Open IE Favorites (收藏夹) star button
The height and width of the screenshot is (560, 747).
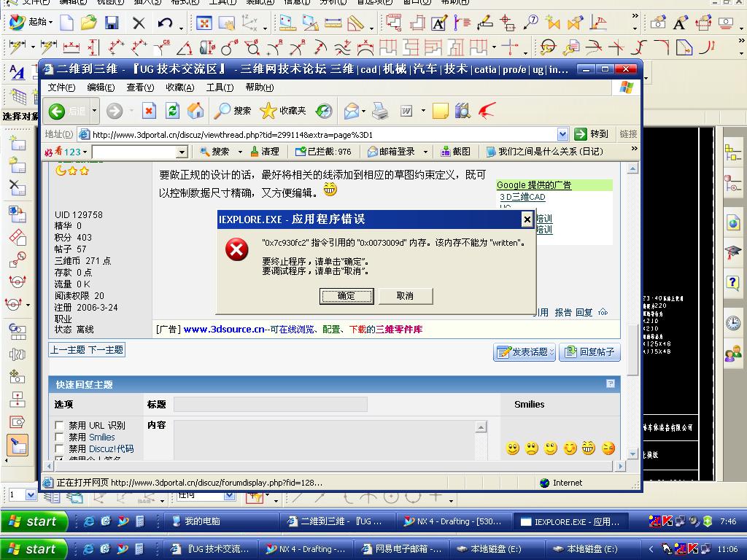[x=283, y=111]
